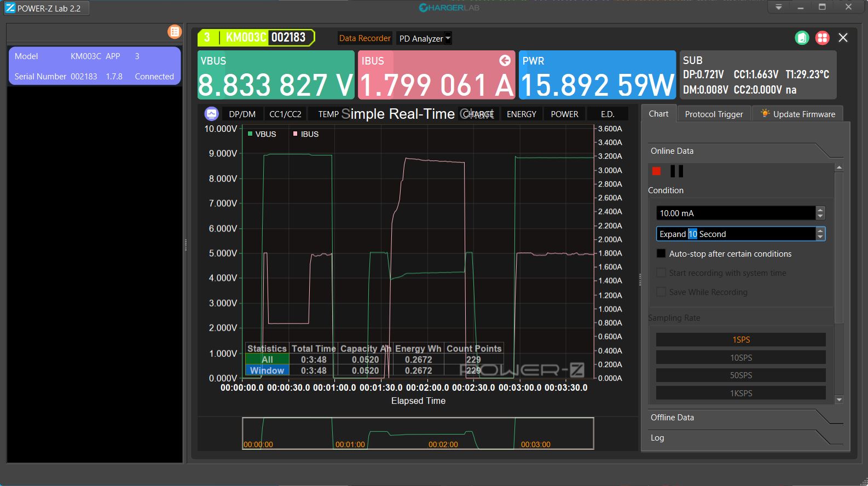The image size is (868, 486).
Task: Set sampling rate to 10SPS
Action: pos(740,357)
